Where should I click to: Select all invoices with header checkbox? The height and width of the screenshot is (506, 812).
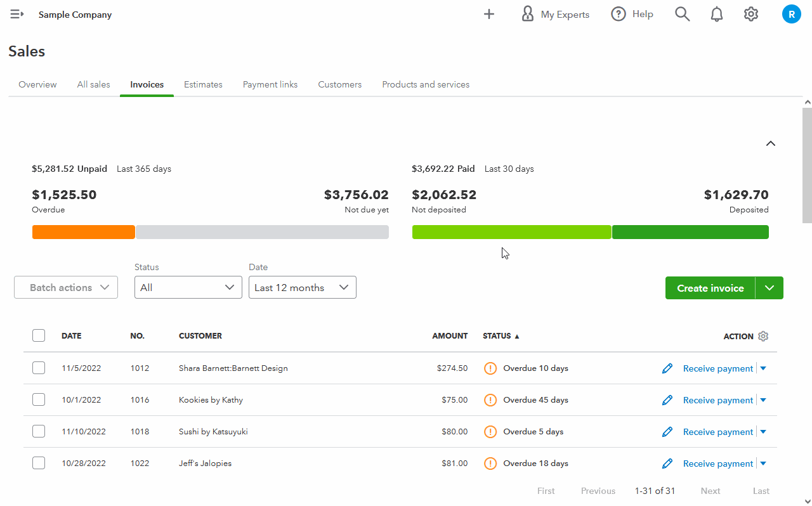[x=39, y=336]
